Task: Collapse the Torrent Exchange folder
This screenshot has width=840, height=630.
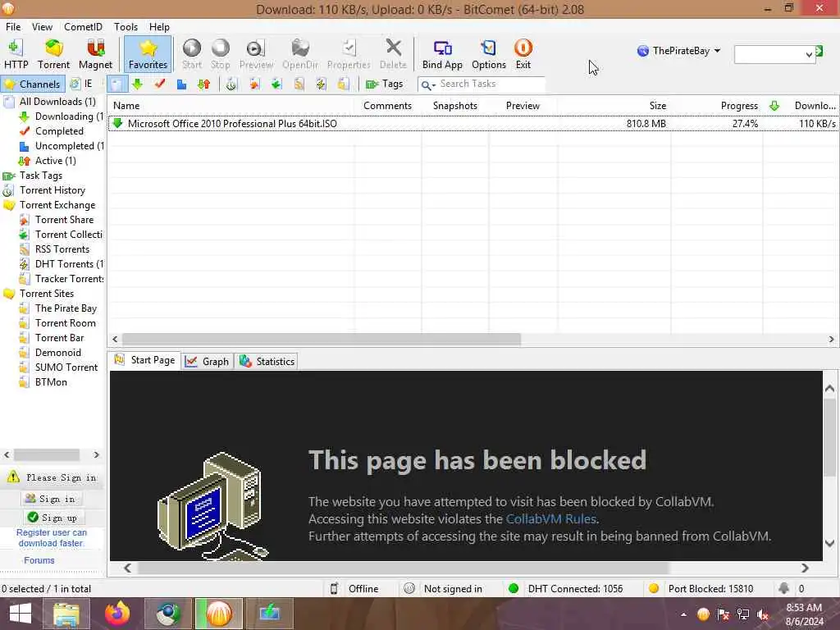Action: 8,205
